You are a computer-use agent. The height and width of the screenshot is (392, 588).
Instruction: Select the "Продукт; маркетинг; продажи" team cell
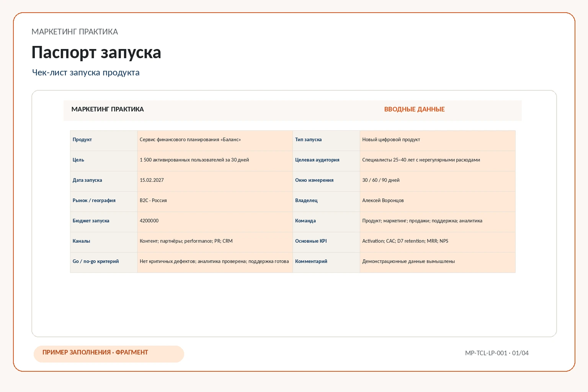[438, 222]
